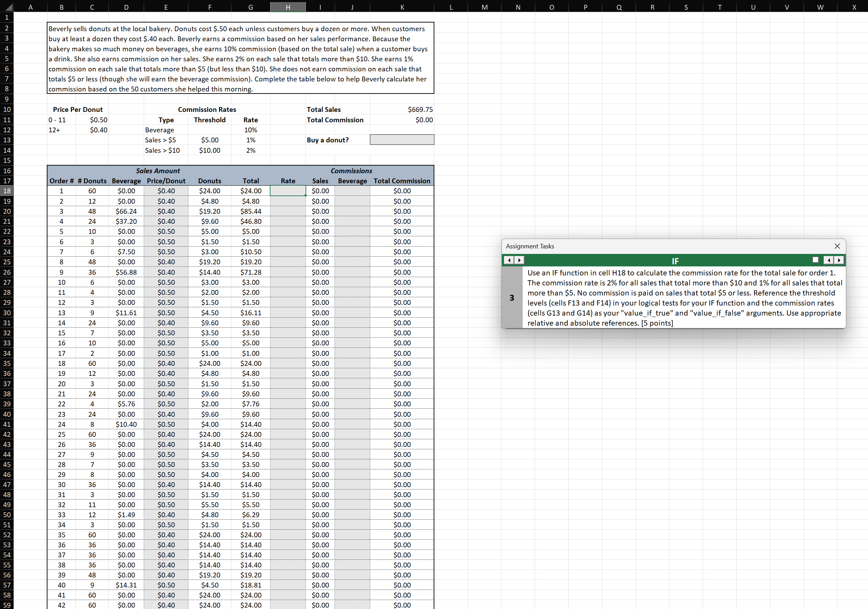Screen dimensions: 868x609
Task: Select the instructions text box about Beverly
Action: coord(240,59)
